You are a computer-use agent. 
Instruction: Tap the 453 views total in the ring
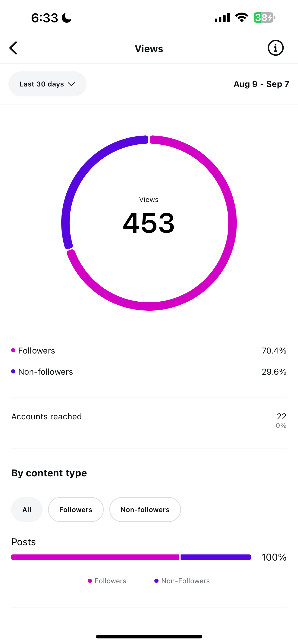coord(149,223)
